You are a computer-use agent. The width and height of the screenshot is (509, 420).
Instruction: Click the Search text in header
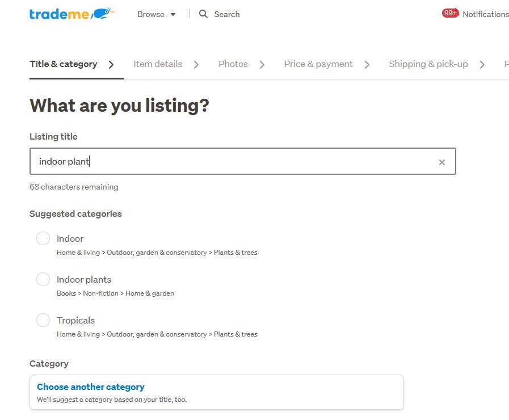[227, 14]
